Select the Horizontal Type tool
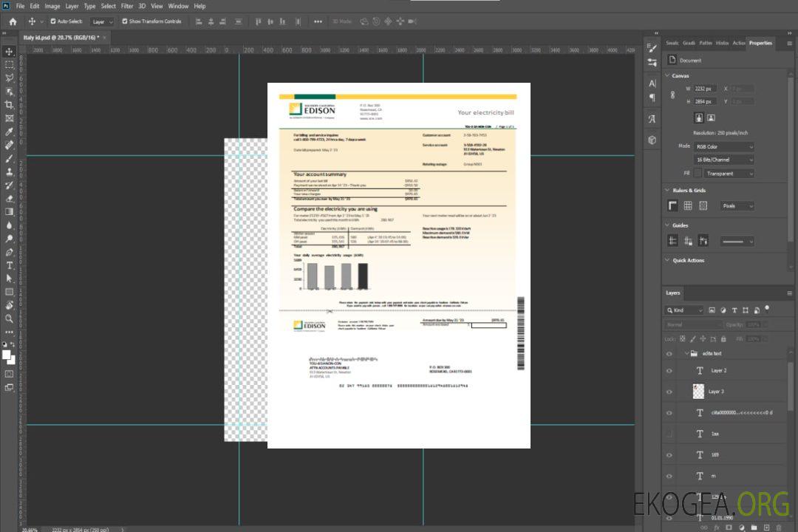Screen dimensions: 798x532 (9, 265)
